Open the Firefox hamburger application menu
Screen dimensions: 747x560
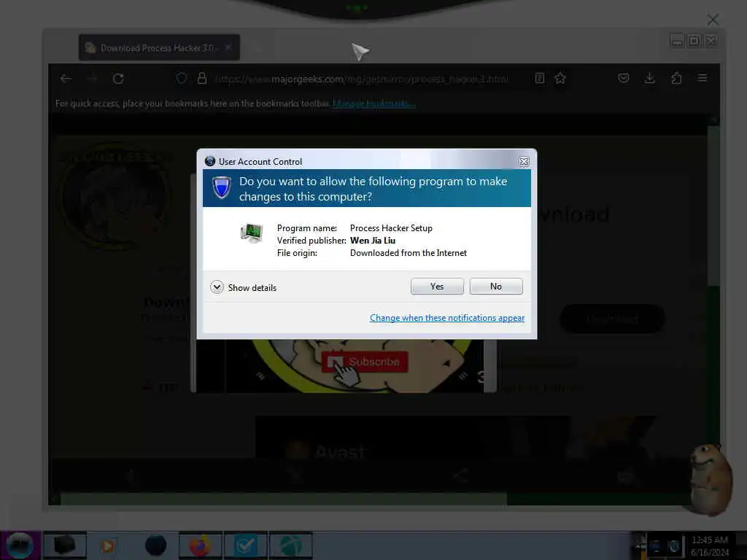703,77
